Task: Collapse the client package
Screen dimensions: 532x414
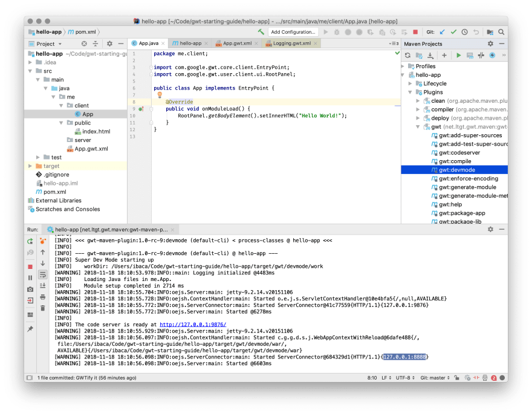Action: 61,105
